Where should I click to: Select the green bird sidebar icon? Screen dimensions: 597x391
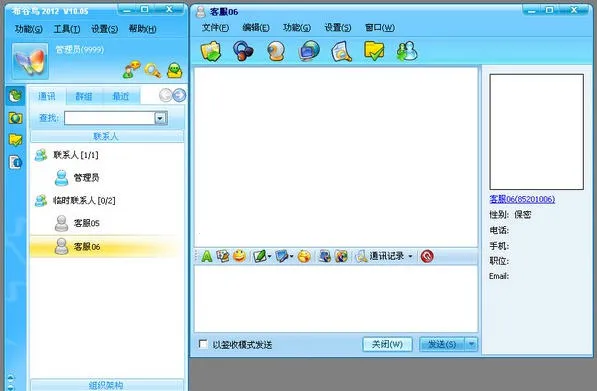tap(15, 96)
